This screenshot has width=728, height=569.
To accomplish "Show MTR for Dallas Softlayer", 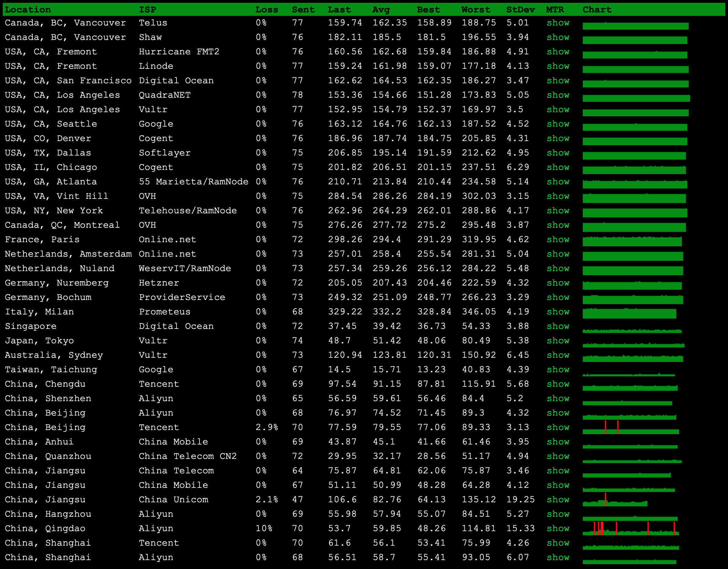I will 558,153.
